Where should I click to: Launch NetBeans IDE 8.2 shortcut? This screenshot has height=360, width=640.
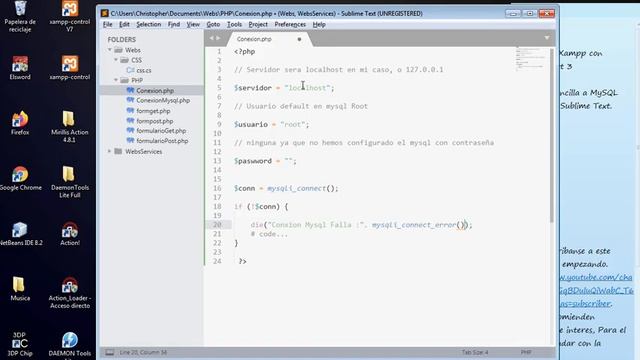[20, 234]
